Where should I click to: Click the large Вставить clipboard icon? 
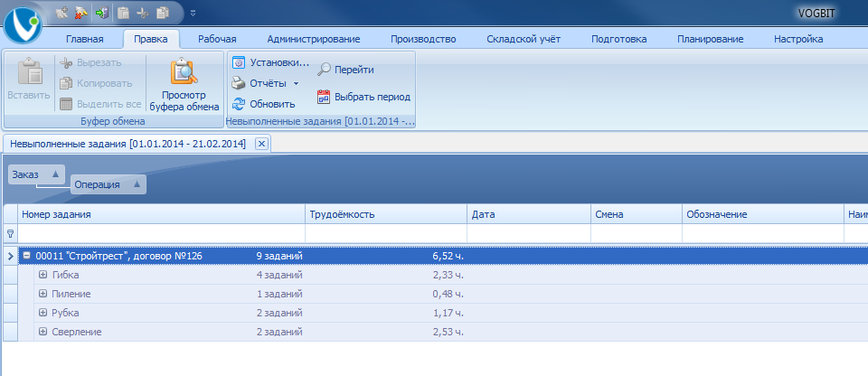tap(30, 73)
